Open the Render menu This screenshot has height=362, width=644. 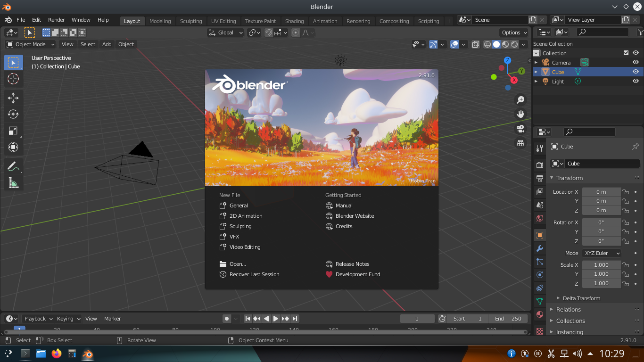click(x=56, y=20)
